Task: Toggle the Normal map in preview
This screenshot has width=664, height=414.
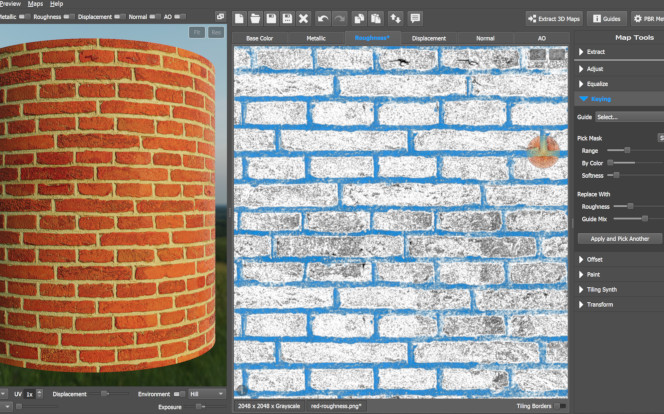Action: tap(153, 17)
